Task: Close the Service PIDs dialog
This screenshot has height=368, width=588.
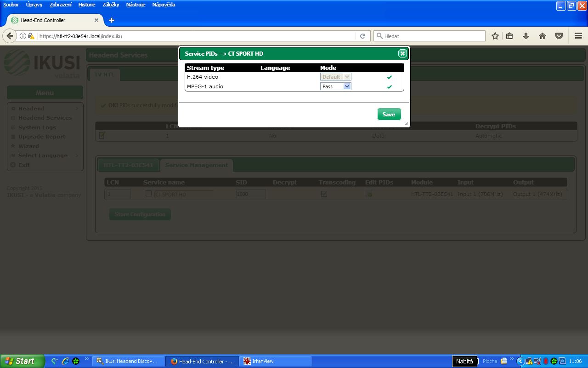Action: [402, 54]
